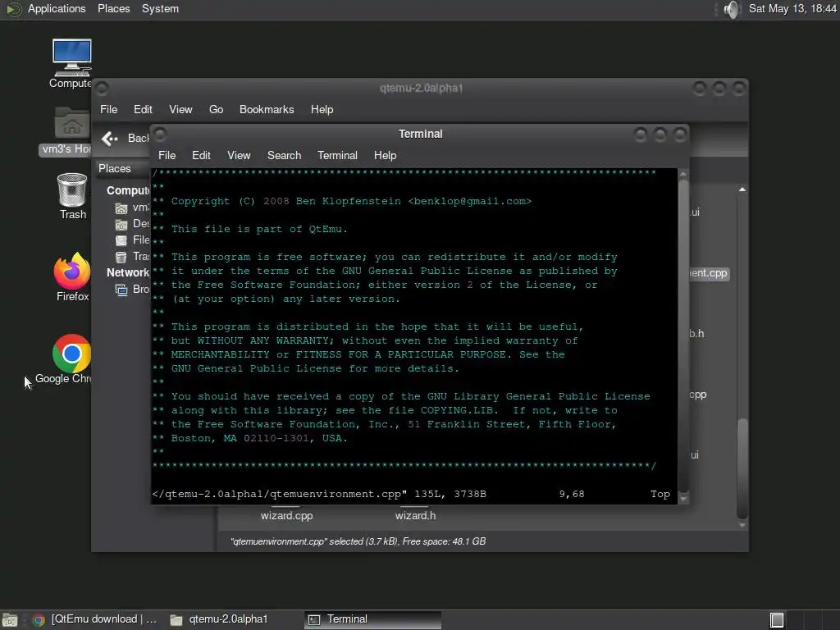The height and width of the screenshot is (630, 840).
Task: Select the wizard.h file
Action: (x=415, y=515)
